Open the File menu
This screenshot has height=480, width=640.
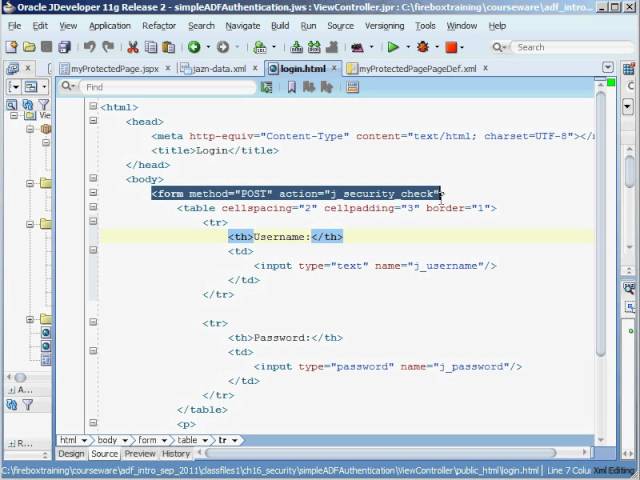14,26
